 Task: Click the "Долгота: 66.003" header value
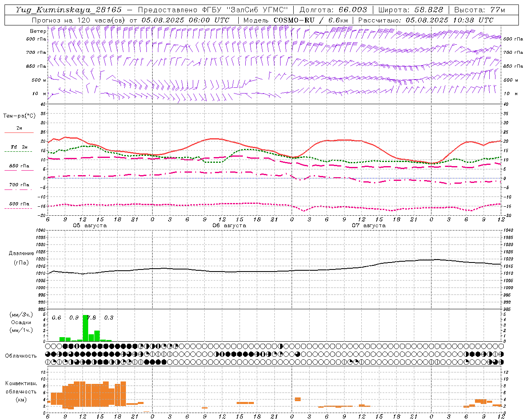(x=333, y=10)
